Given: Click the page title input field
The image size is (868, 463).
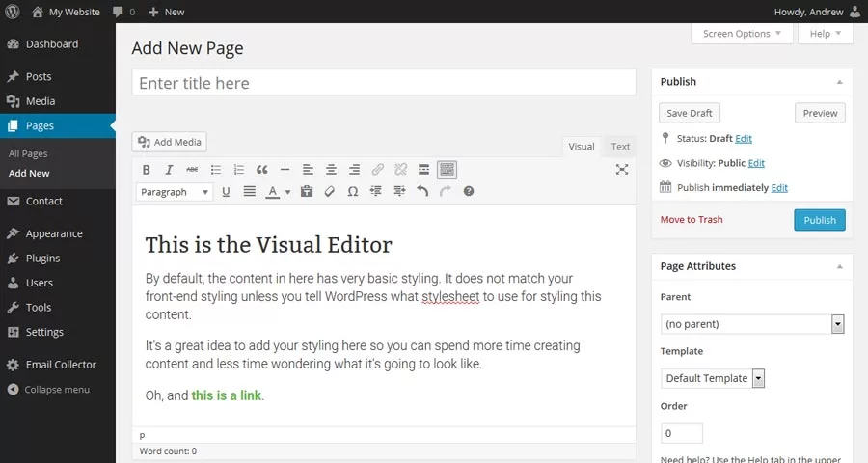Looking at the screenshot, I should (x=384, y=83).
